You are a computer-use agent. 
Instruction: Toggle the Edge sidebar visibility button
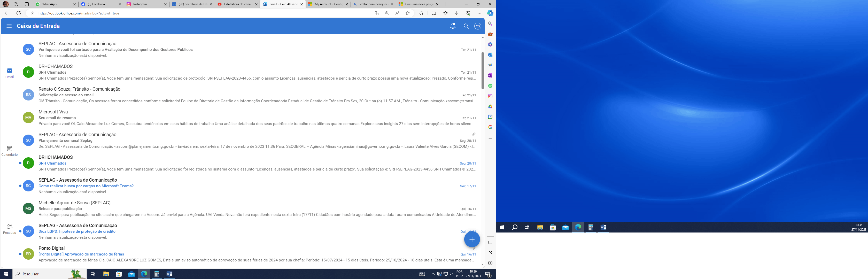490,242
